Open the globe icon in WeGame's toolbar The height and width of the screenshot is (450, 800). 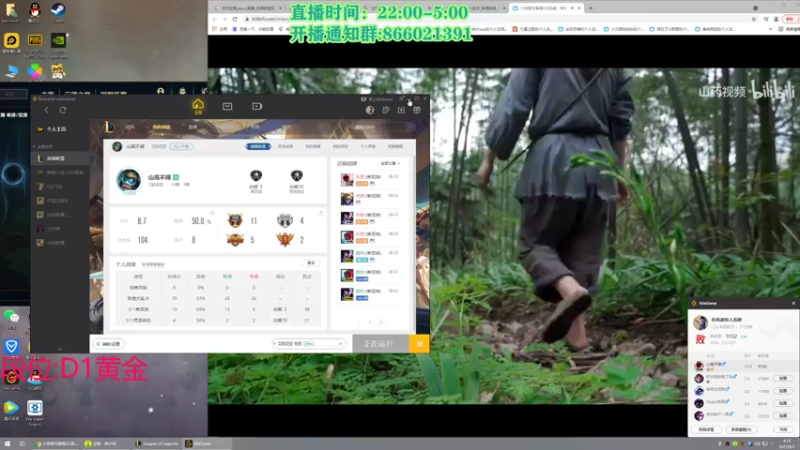[x=370, y=110]
